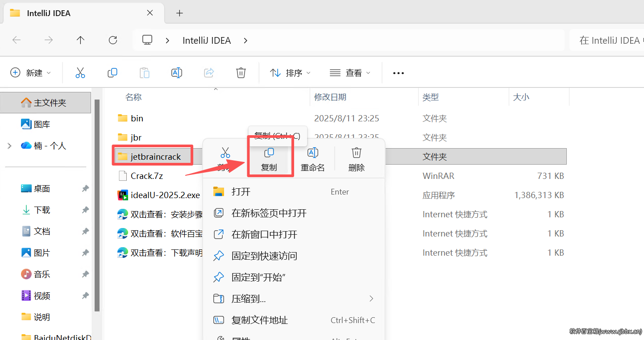Image resolution: width=644 pixels, height=340 pixels.
Task: Click the IntelliJ IDEA breadcrumb in address bar
Action: [207, 41]
